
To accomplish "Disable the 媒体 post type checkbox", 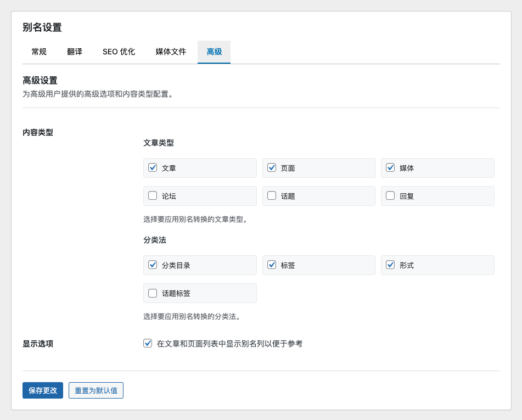I will click(x=390, y=167).
